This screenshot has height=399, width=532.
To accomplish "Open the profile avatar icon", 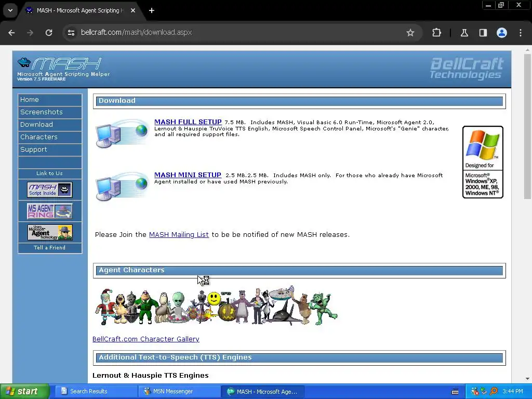I will (x=502, y=33).
